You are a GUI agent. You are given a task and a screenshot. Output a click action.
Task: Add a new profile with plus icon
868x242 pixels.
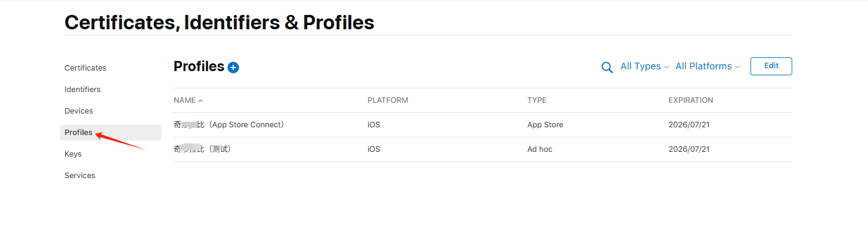(x=233, y=68)
